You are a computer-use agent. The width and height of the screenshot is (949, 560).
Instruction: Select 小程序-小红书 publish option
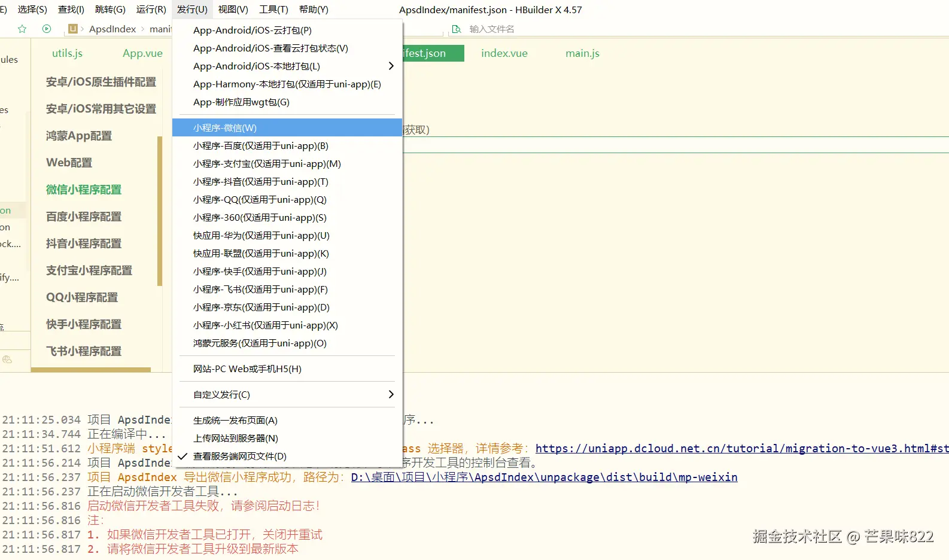tap(287, 325)
